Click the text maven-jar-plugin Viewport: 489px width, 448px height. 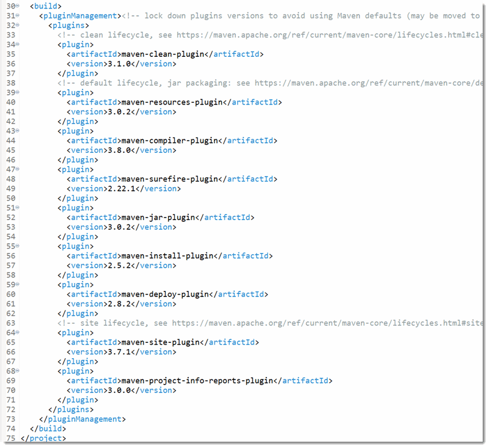(x=158, y=218)
